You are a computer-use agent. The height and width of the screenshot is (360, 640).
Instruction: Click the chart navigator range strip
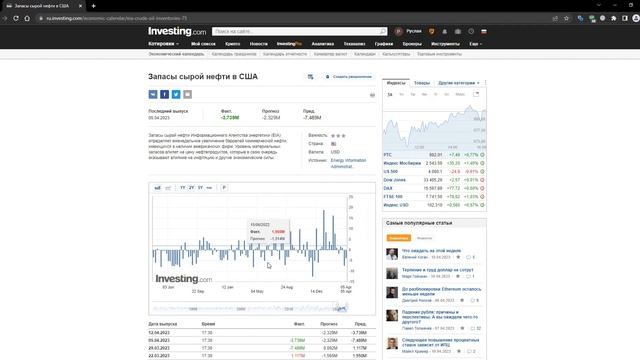(x=250, y=307)
